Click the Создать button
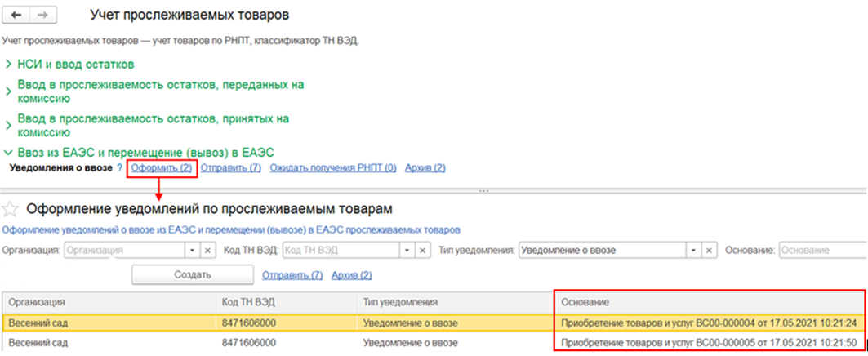The image size is (868, 356). 193,274
